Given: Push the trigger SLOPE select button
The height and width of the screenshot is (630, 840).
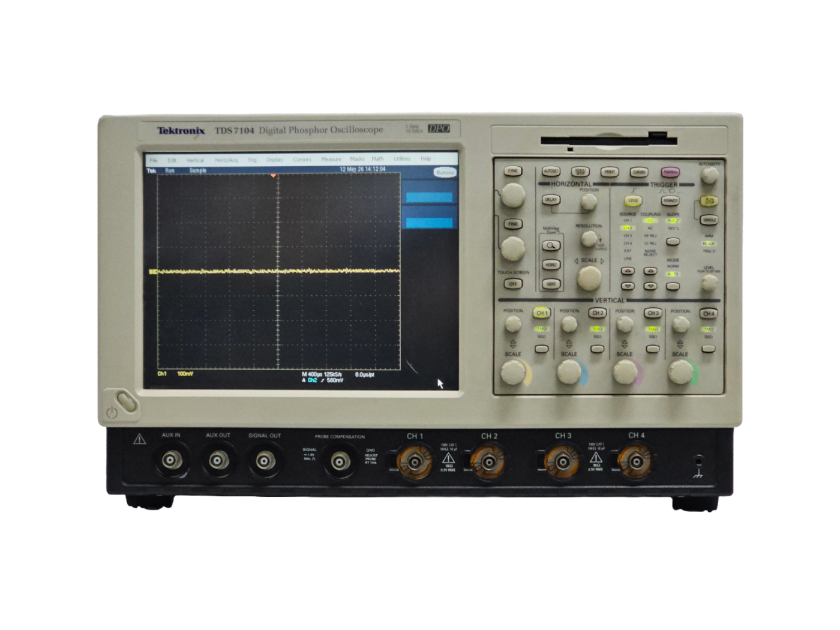Looking at the screenshot, I should tap(673, 241).
